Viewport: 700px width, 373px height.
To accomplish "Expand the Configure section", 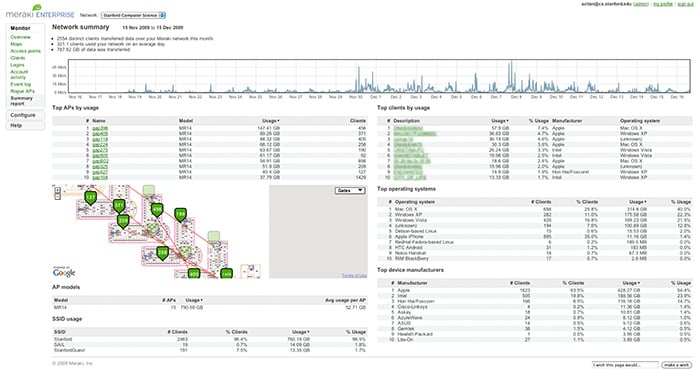I will tap(25, 115).
